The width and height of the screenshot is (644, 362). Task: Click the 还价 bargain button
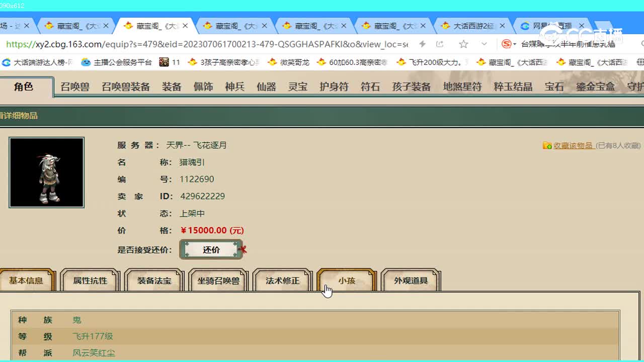[x=211, y=249]
